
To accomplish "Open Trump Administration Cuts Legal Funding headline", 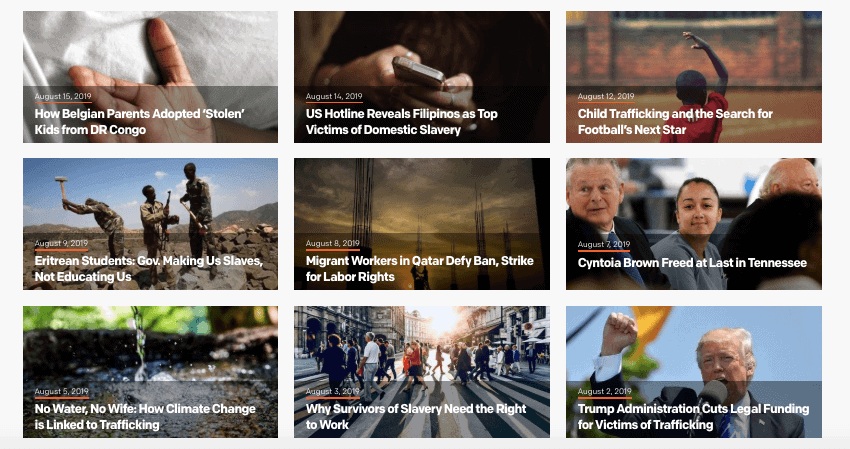I will [693, 416].
